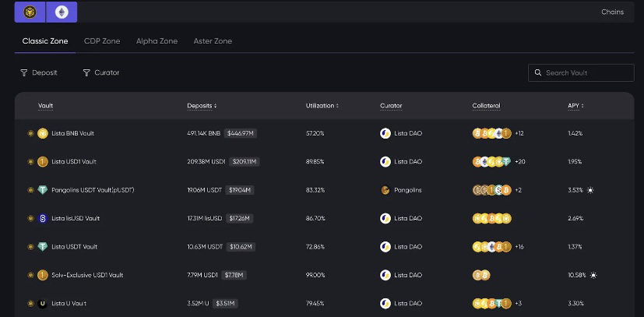
Task: Click the sun icon beside 10.58% APY
Action: pos(593,275)
